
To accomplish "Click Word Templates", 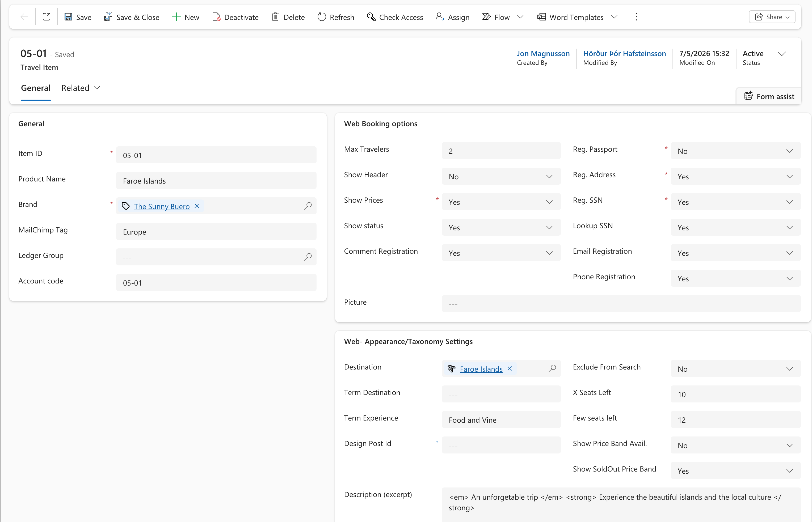I will tap(570, 17).
